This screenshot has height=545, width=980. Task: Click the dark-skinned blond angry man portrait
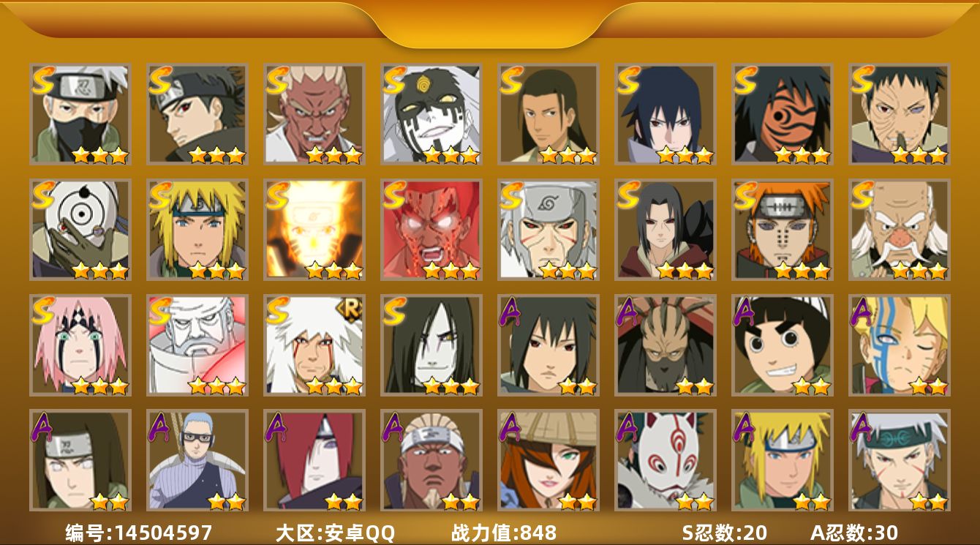[314, 113]
